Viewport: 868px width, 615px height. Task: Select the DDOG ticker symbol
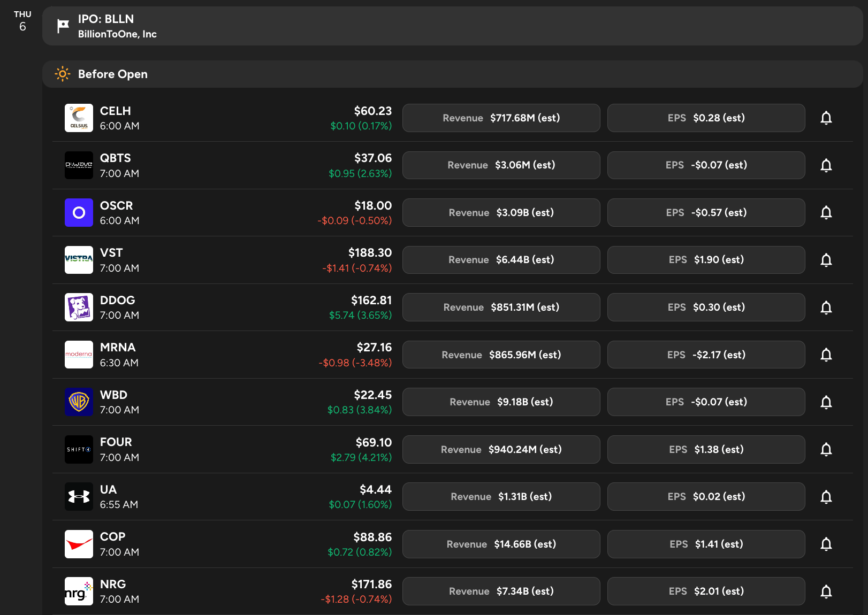pos(118,300)
